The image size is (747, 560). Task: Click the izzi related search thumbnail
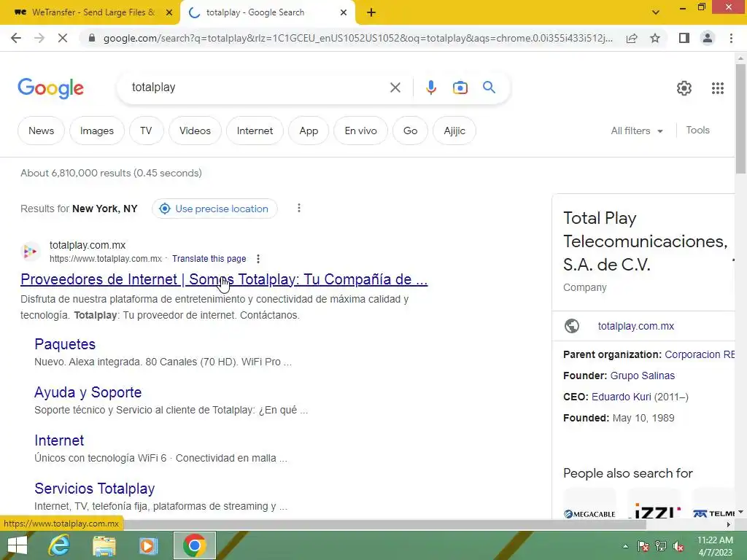click(x=654, y=504)
